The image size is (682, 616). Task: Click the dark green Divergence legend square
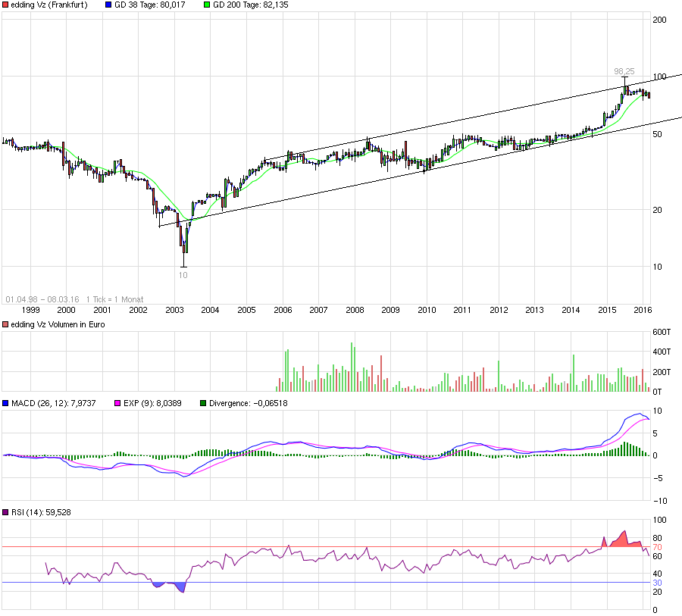(x=203, y=403)
